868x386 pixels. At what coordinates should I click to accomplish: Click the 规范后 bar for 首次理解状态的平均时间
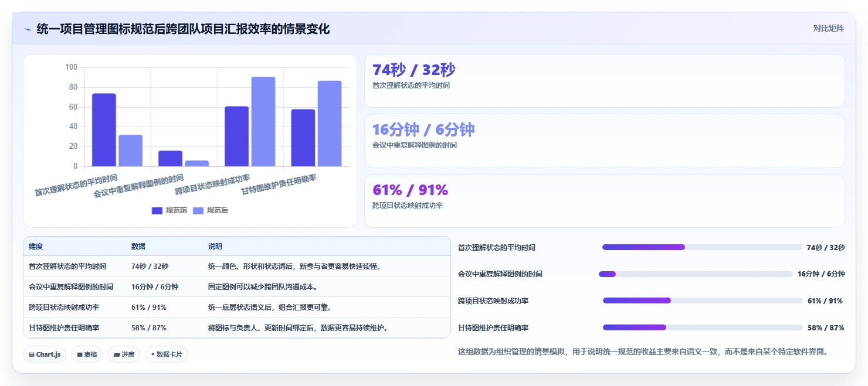130,151
